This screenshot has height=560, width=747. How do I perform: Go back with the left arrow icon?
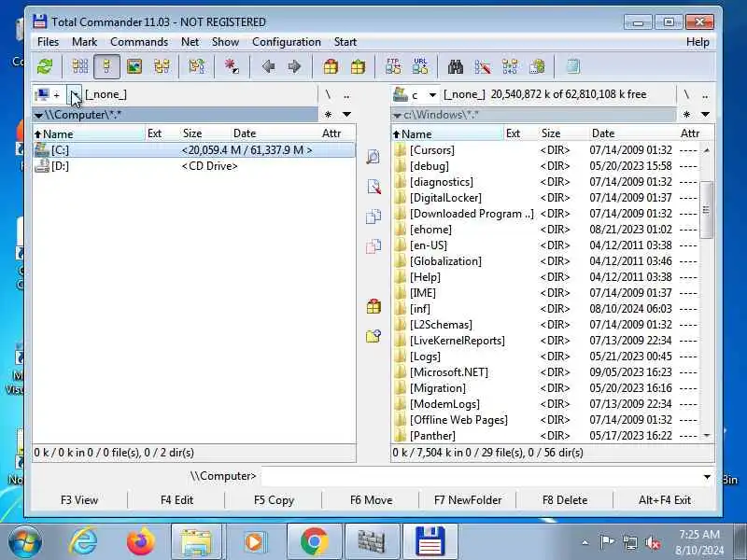click(268, 66)
